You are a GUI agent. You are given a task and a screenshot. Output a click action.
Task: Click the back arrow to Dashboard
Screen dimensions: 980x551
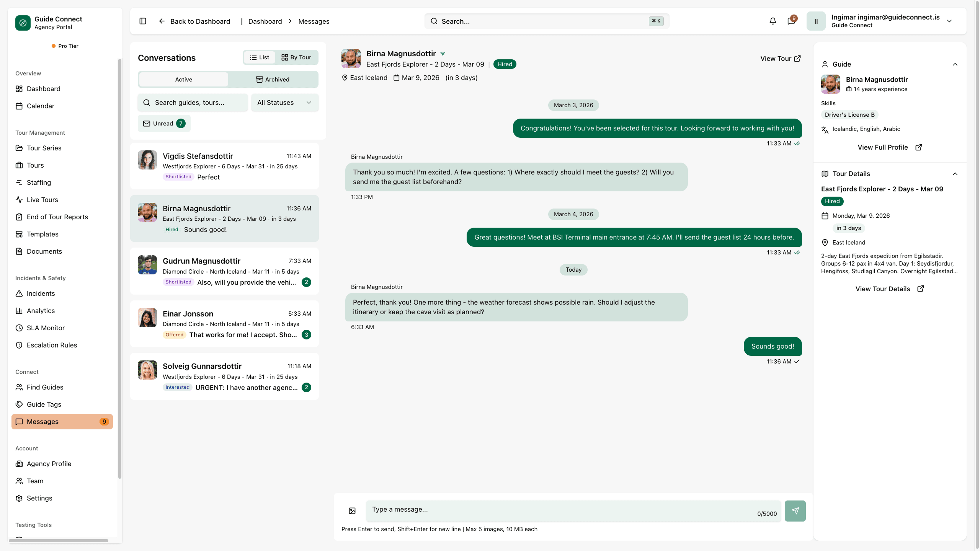[162, 21]
